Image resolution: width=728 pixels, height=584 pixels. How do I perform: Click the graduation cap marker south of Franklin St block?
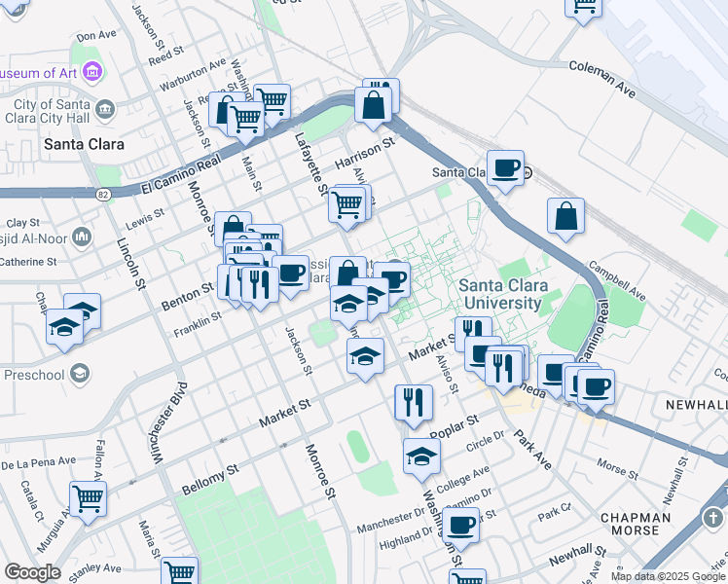[348, 305]
